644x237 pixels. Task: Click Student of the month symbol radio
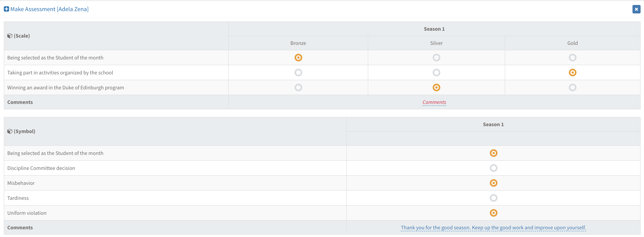[x=493, y=153]
